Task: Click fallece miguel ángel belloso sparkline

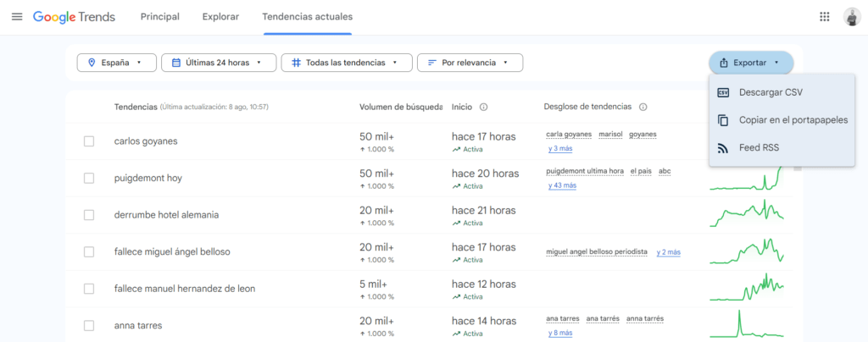Action: pos(747,251)
